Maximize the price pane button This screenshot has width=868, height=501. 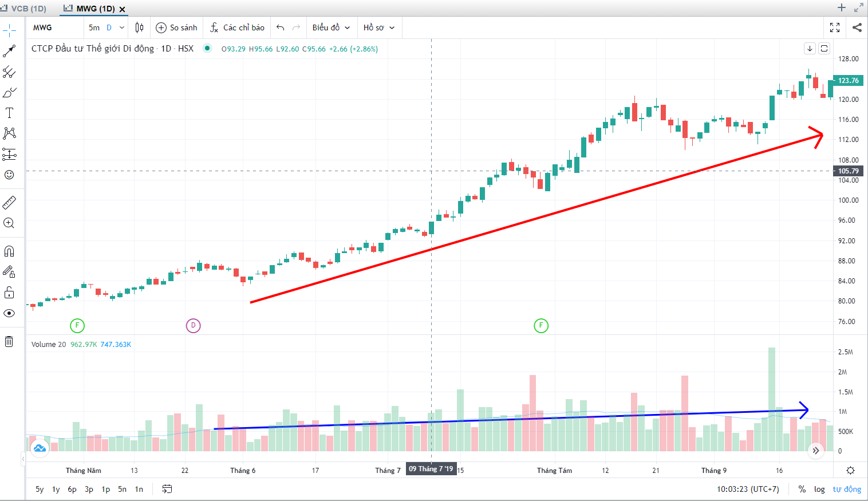(x=824, y=49)
